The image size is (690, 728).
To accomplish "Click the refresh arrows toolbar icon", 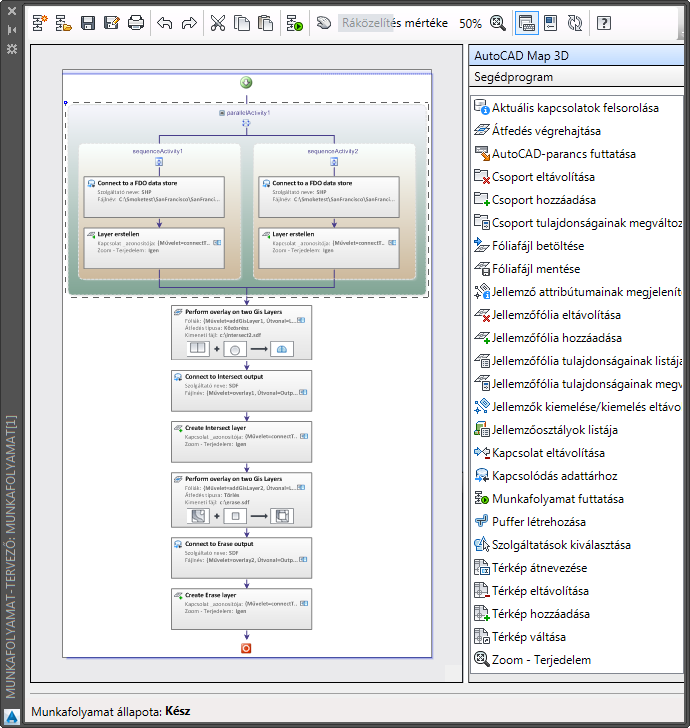I will click(575, 23).
